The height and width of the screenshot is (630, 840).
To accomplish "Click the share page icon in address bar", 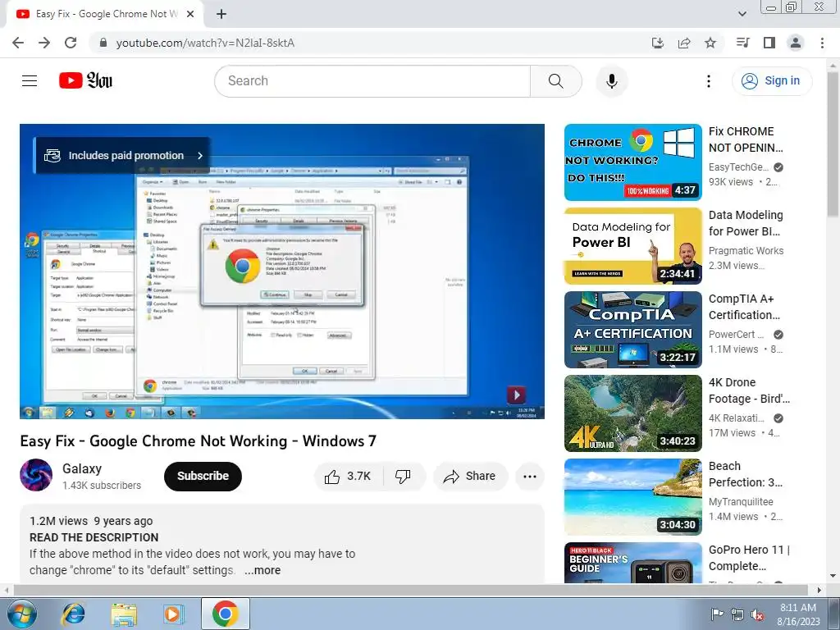I will 683,43.
